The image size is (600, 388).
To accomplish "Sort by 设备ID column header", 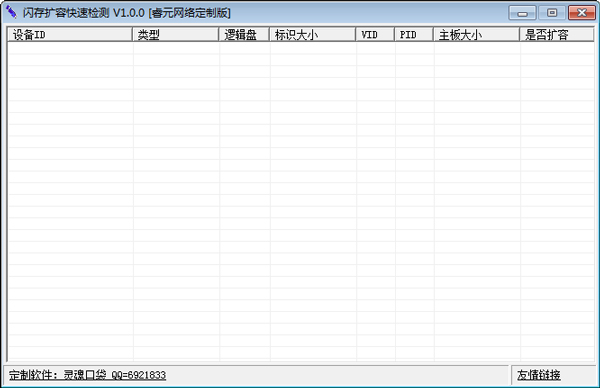I will 70,35.
